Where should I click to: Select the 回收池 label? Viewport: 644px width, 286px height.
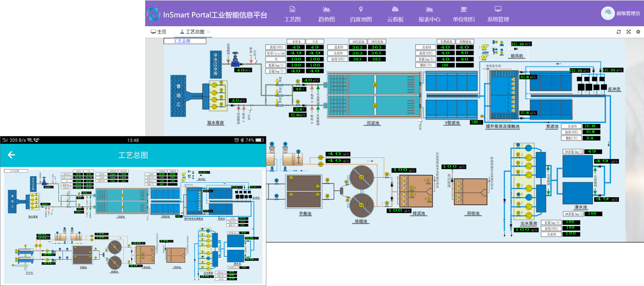point(473,214)
